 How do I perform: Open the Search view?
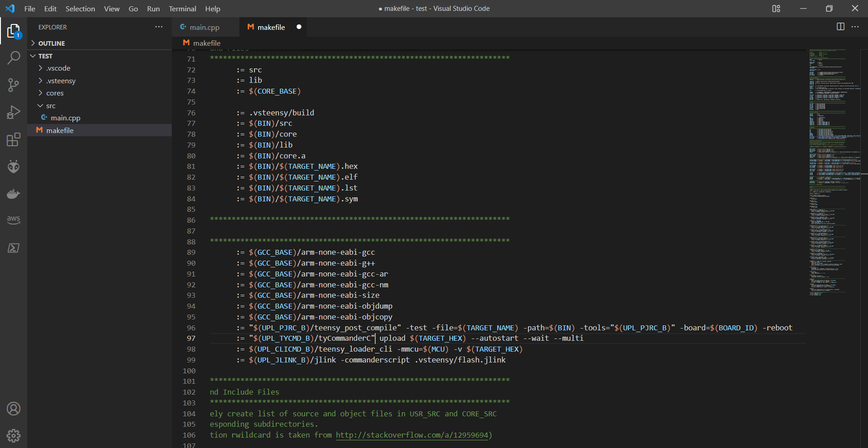(x=14, y=58)
